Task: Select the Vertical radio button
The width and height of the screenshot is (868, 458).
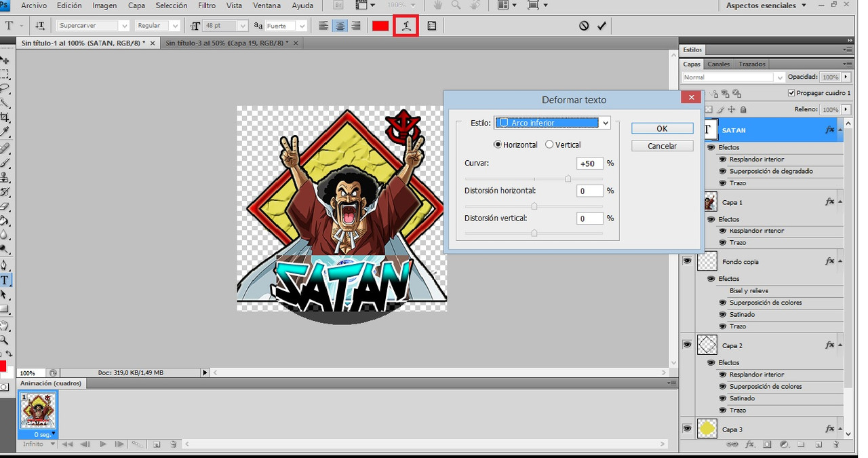Action: [x=549, y=145]
